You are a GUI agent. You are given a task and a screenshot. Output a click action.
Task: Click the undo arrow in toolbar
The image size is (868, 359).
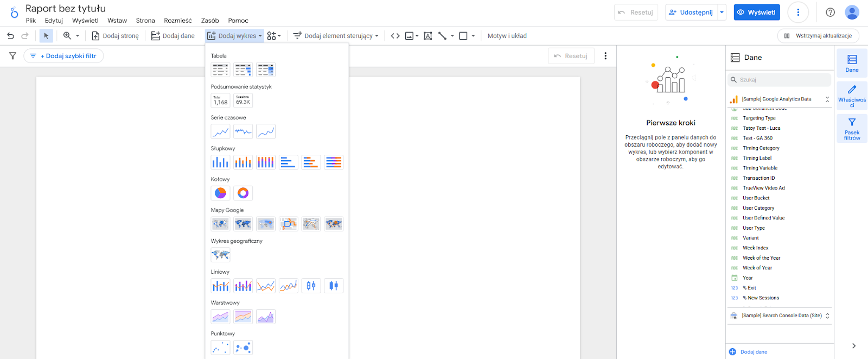(x=10, y=36)
